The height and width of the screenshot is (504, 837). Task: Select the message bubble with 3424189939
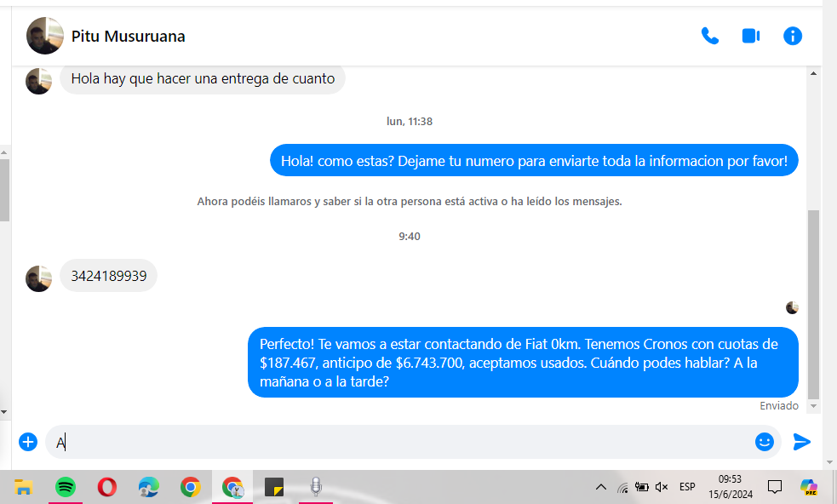tap(109, 276)
